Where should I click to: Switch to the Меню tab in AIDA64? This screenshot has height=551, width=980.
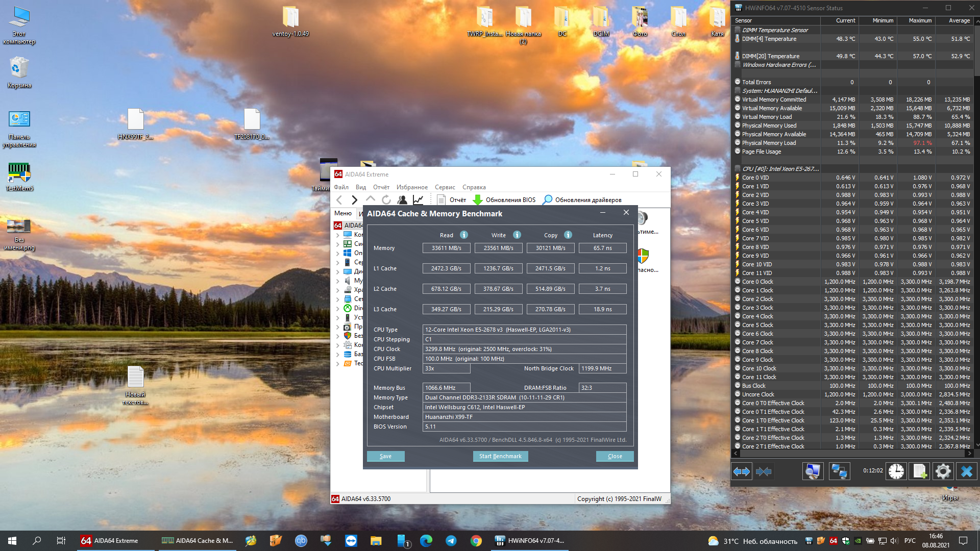(x=343, y=213)
